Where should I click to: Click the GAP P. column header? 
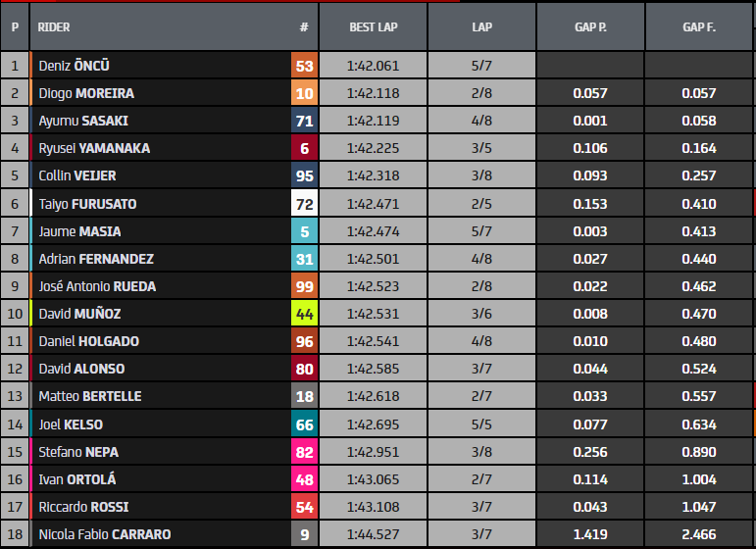[x=589, y=27]
